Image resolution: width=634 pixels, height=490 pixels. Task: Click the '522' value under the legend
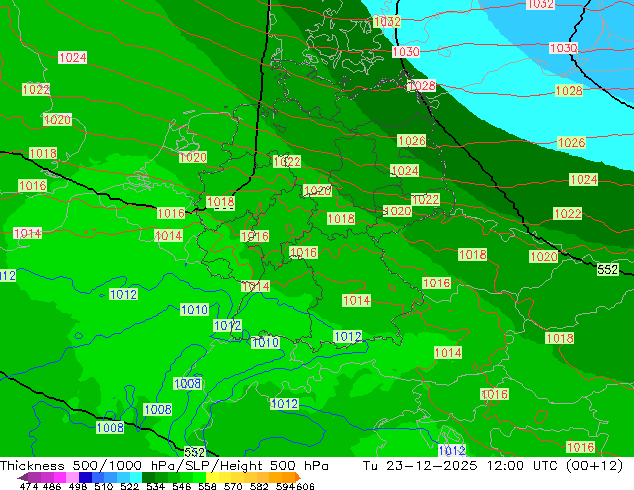(130, 486)
